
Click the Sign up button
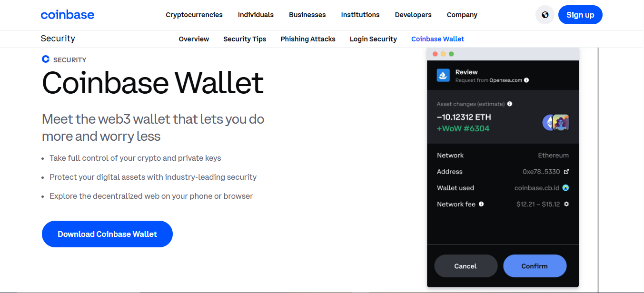[580, 15]
